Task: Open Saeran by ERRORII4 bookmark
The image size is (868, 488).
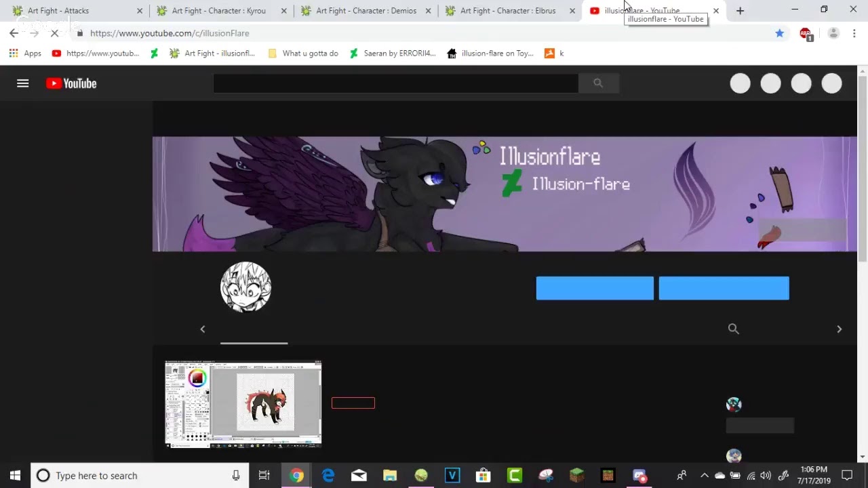Action: [x=392, y=54]
